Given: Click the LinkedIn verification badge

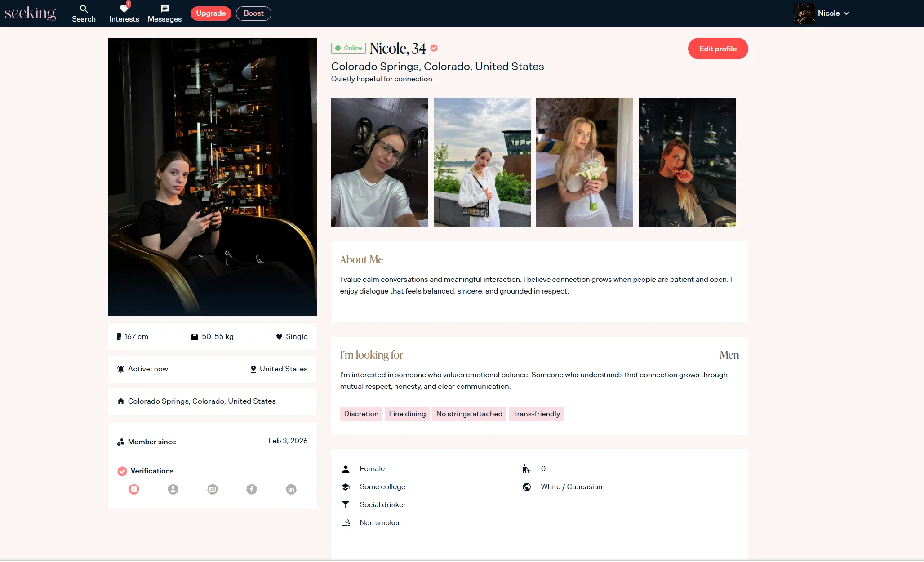Looking at the screenshot, I should (x=291, y=489).
